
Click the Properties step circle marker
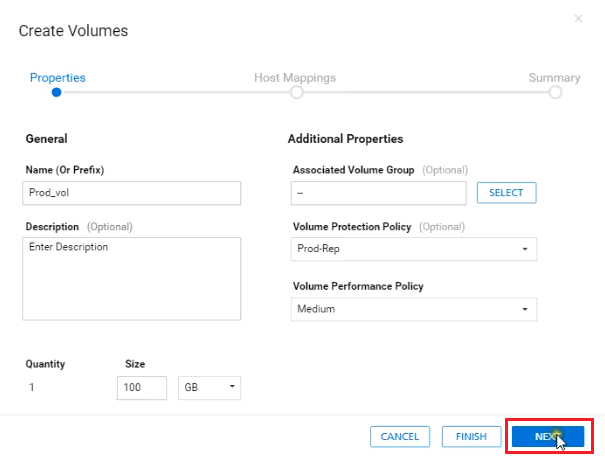pyautogui.click(x=57, y=92)
